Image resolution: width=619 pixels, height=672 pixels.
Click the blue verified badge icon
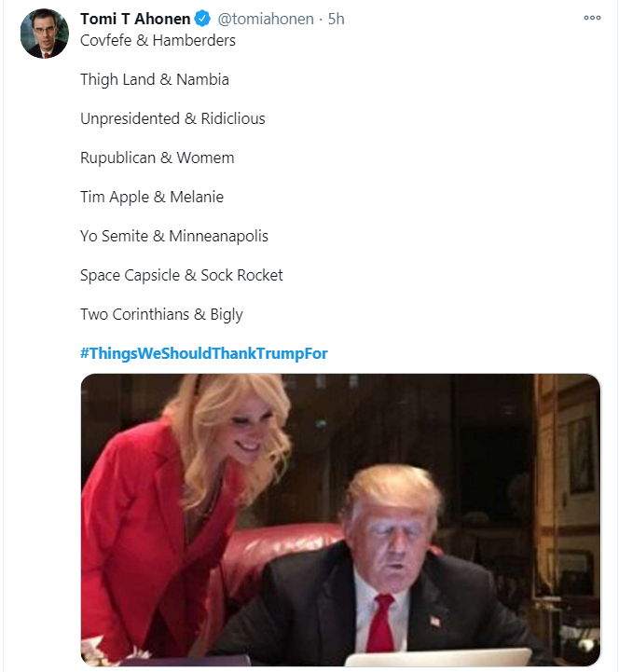tap(202, 19)
